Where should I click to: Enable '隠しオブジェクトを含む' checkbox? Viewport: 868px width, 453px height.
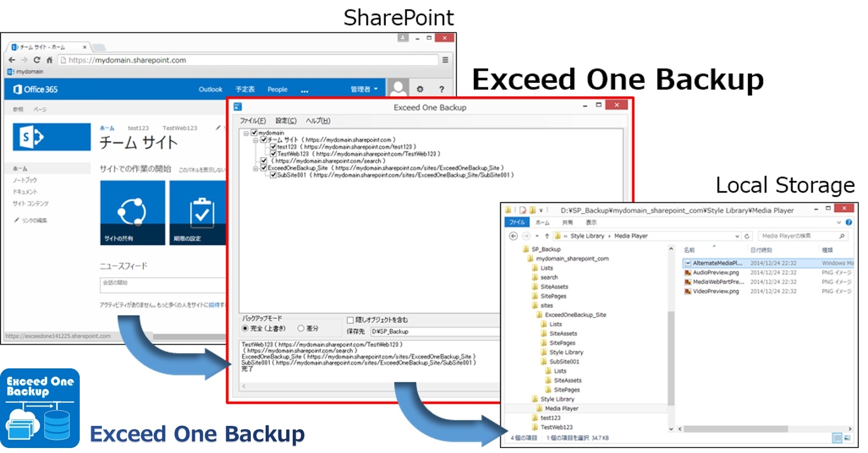[x=350, y=320]
